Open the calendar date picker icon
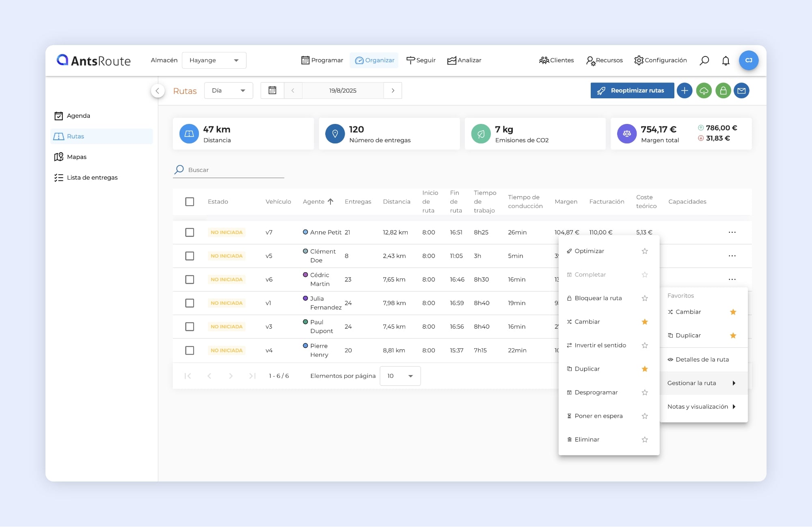The image size is (812, 527). pos(272,91)
